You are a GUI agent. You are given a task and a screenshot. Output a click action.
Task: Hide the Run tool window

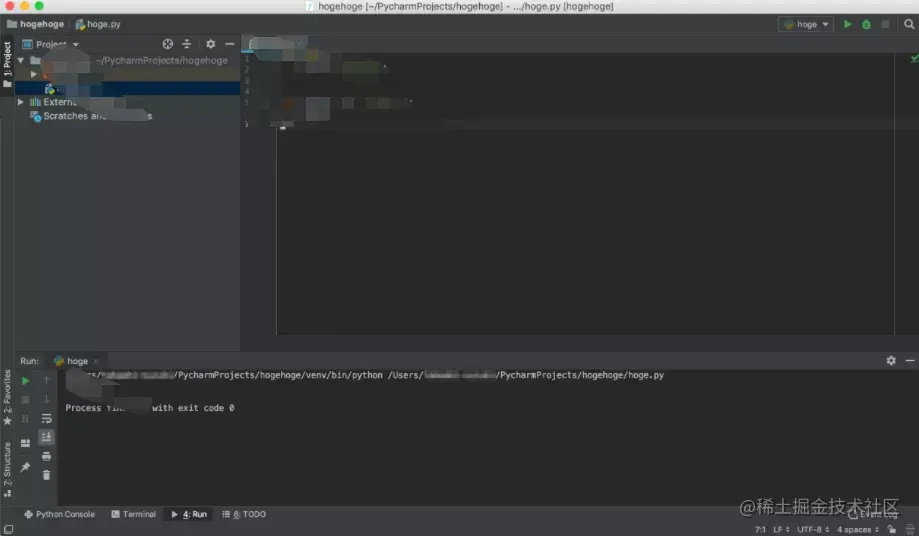910,360
